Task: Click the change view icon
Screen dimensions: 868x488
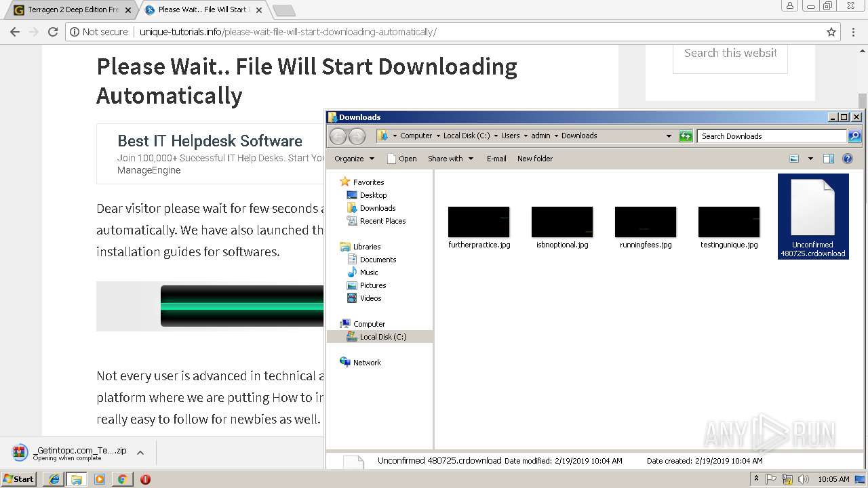Action: click(x=794, y=159)
